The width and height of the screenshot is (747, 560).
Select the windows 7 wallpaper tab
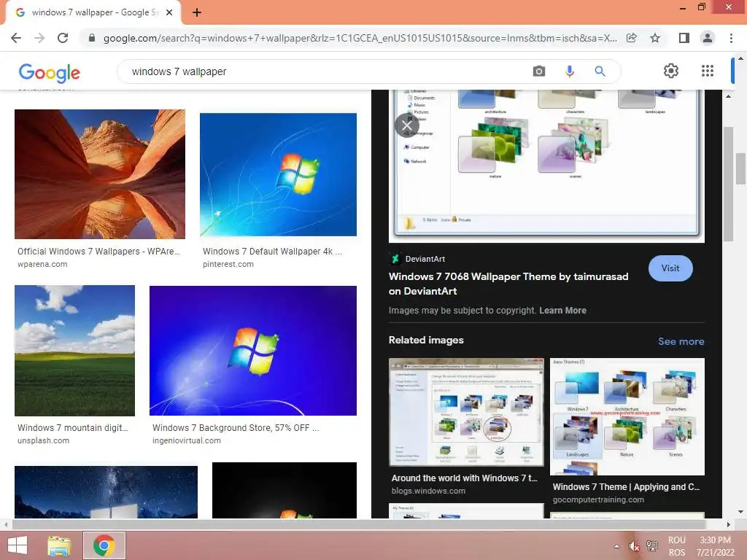[x=93, y=12]
